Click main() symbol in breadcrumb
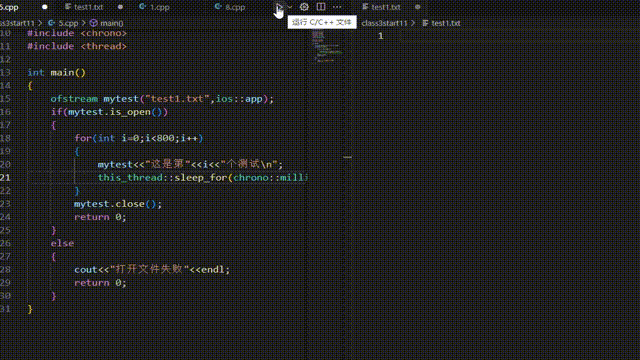 coord(111,23)
